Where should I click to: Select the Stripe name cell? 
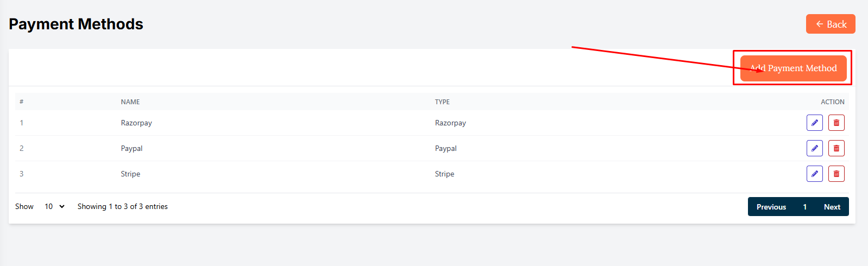pyautogui.click(x=130, y=174)
